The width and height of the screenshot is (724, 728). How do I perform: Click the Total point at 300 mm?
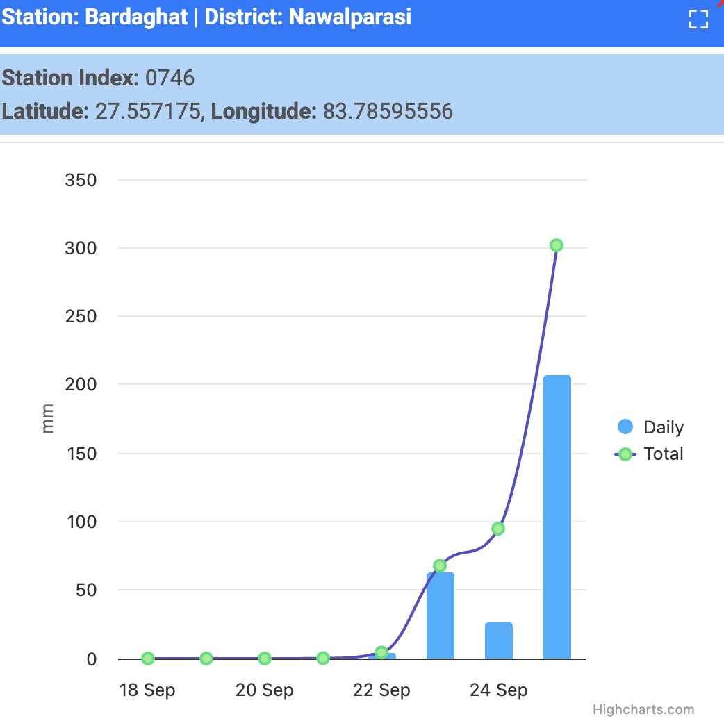(557, 245)
